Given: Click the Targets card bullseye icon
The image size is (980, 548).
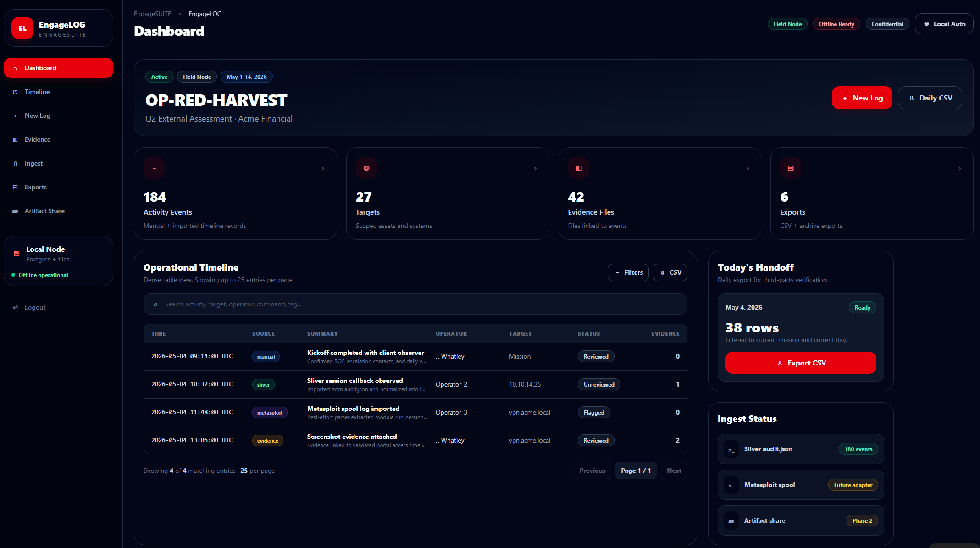Looking at the screenshot, I should (366, 168).
